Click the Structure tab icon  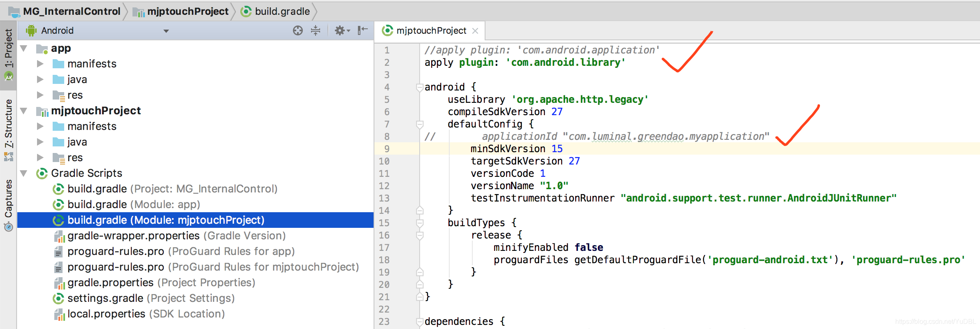point(8,157)
